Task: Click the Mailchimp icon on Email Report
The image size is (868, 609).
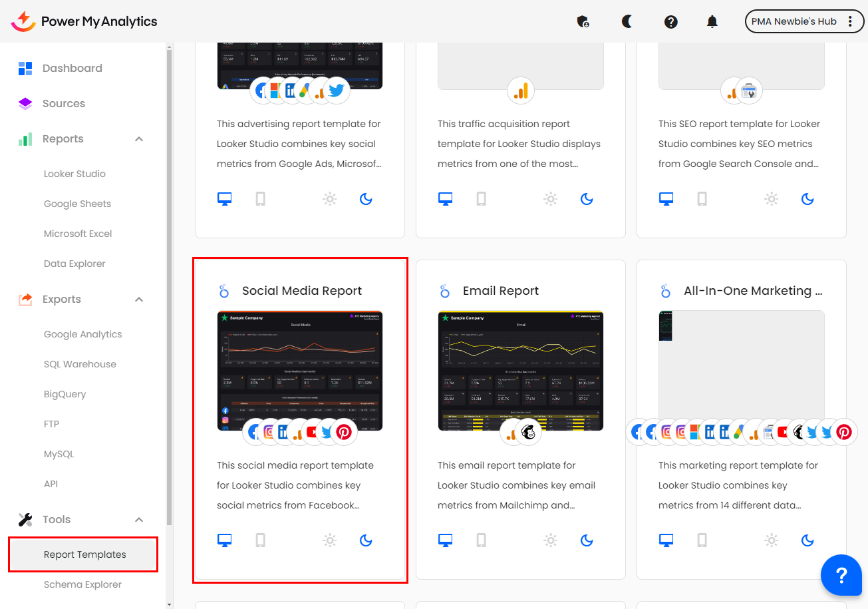Action: [529, 433]
